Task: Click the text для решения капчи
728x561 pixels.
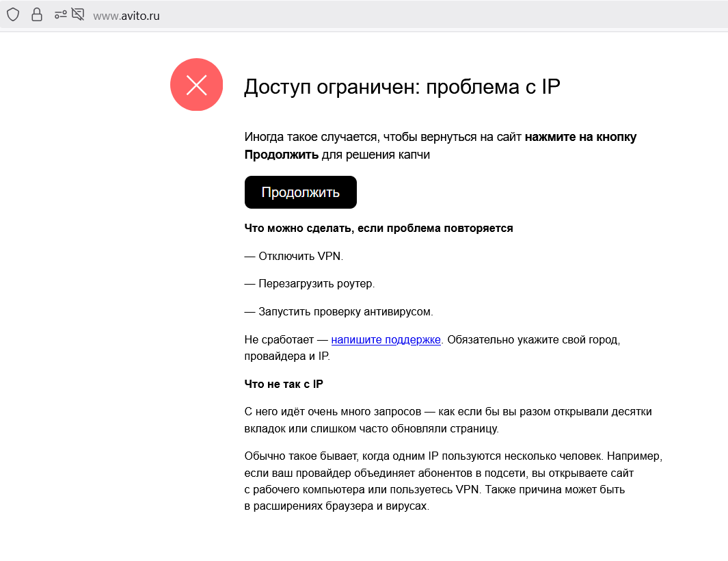Action: 376,155
